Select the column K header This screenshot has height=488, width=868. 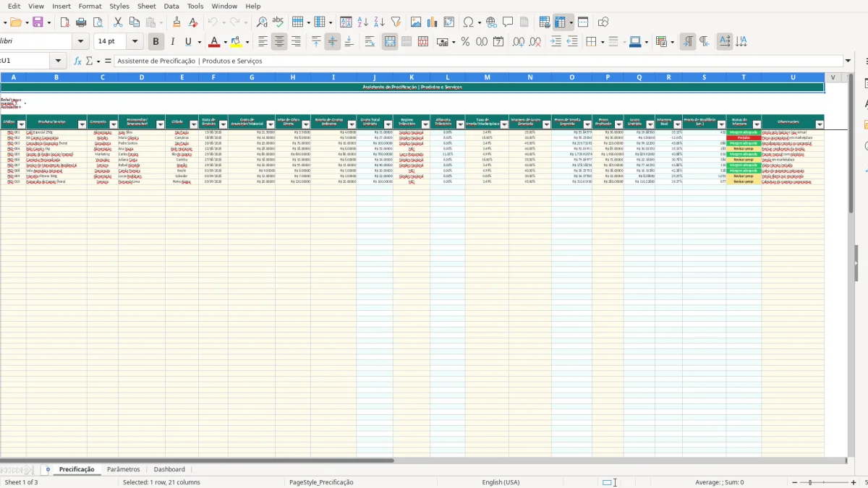coord(412,77)
